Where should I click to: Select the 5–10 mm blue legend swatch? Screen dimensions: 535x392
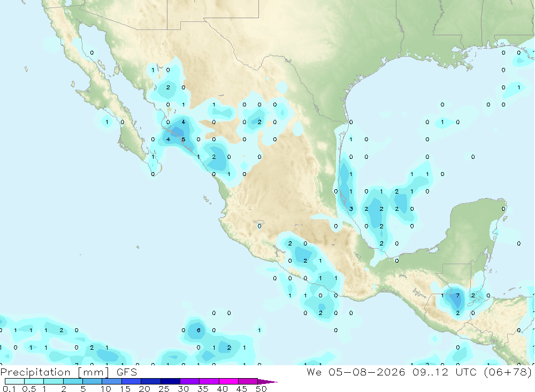point(92,381)
